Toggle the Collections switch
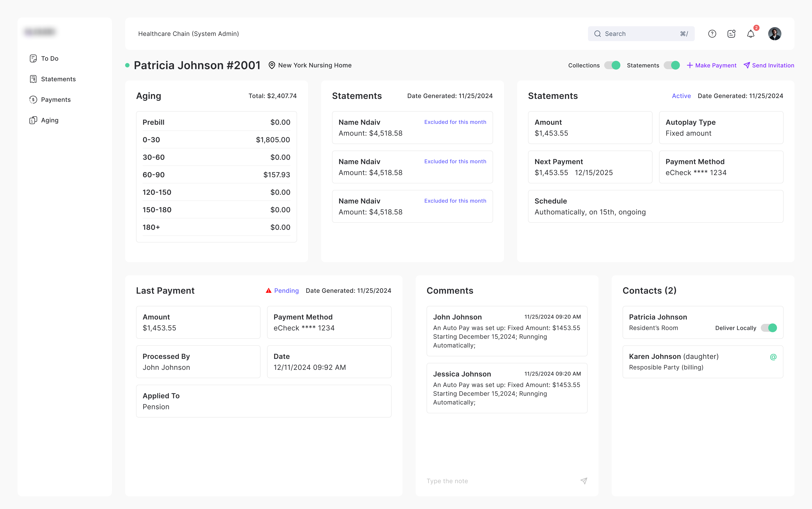Screen dimensions: 812x509 click(612, 65)
